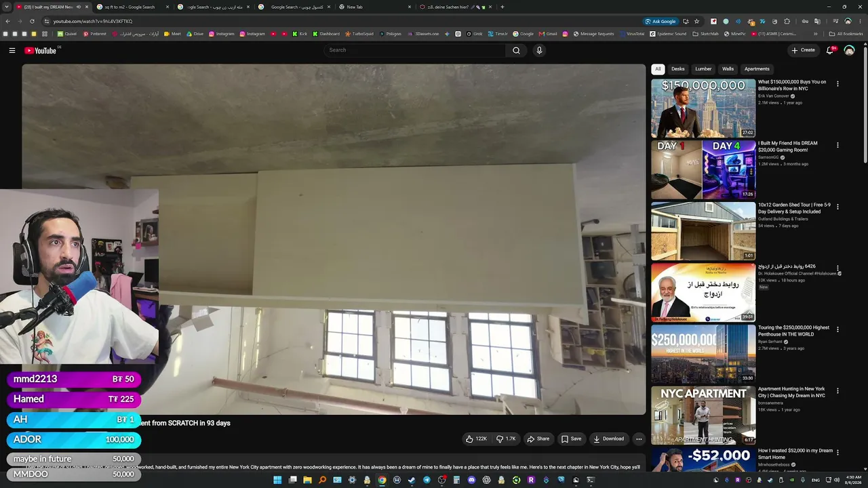Open the terminal from the taskbar
Screen dimensions: 868x488
(591, 480)
